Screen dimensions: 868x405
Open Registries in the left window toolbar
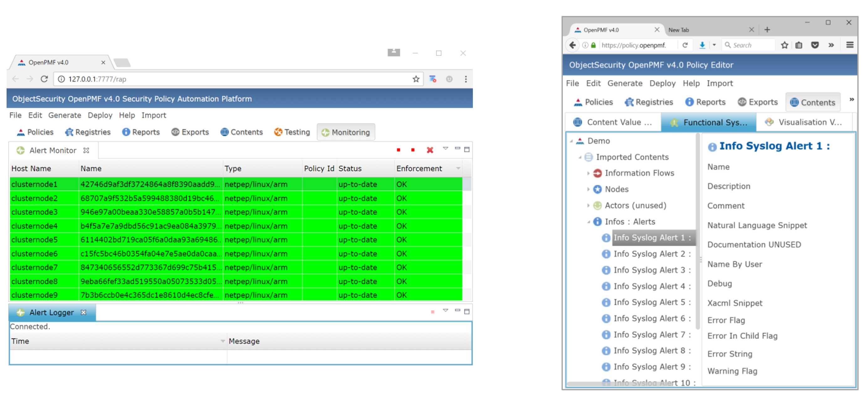pos(88,132)
